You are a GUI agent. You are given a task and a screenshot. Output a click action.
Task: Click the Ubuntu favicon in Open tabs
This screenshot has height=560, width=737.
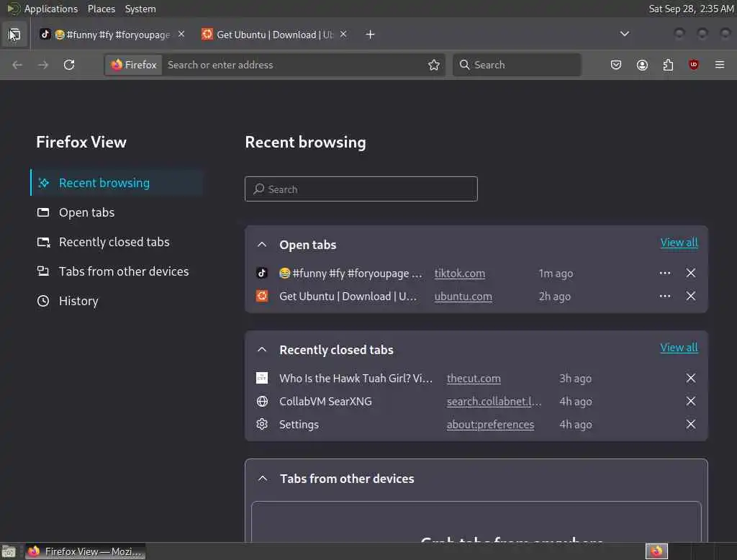262,297
